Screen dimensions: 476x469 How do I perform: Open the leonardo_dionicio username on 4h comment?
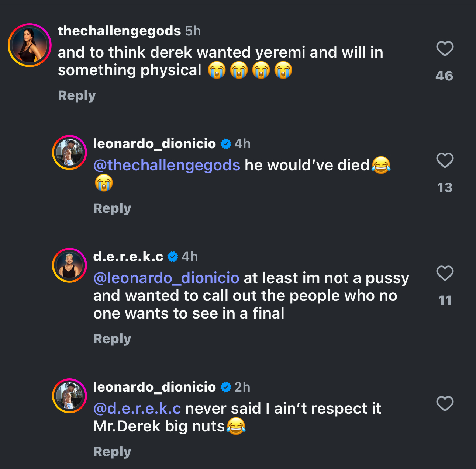(155, 143)
